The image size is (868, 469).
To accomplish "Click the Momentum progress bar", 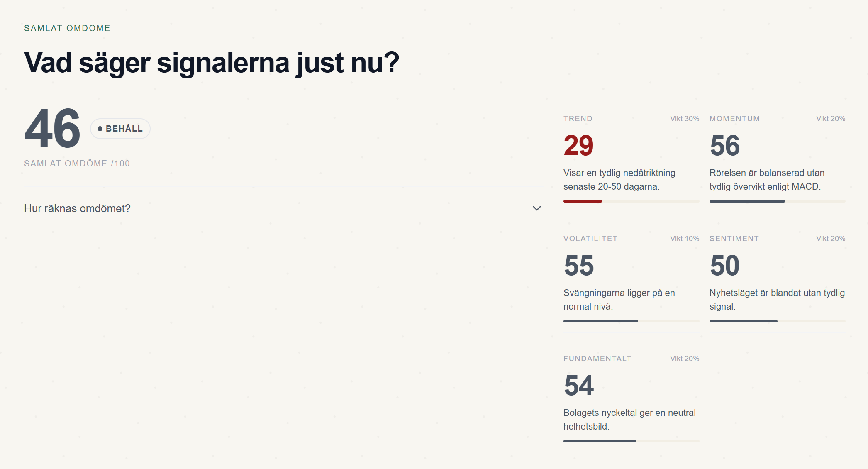I will pos(747,201).
